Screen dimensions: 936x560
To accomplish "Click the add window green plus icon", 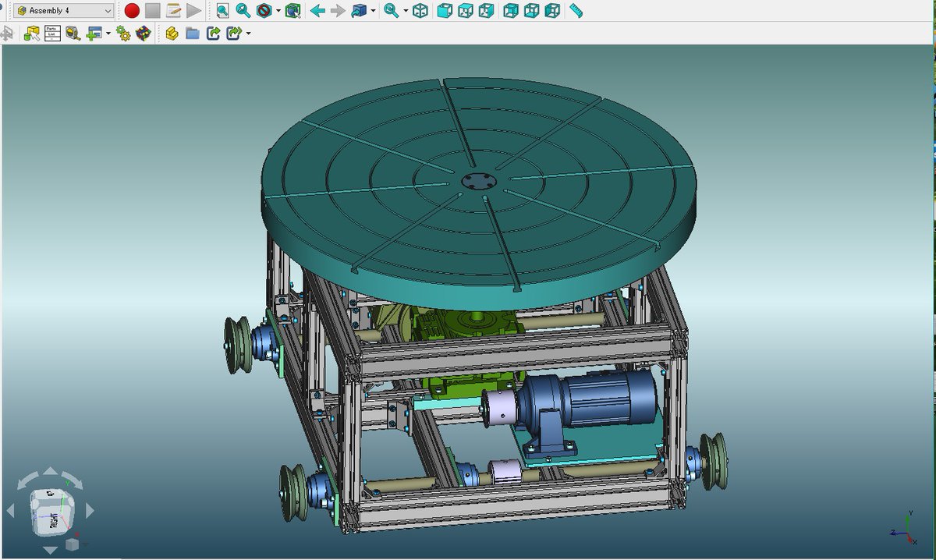I will [94, 34].
